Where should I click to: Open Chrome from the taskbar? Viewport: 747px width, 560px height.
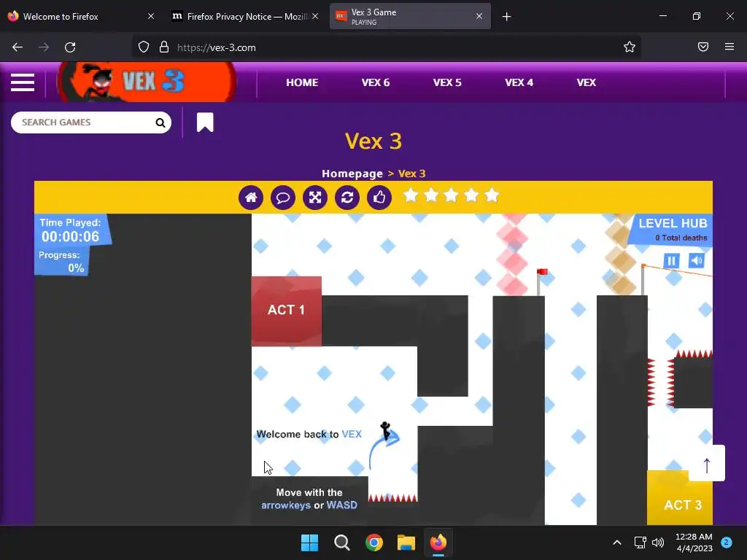[374, 542]
